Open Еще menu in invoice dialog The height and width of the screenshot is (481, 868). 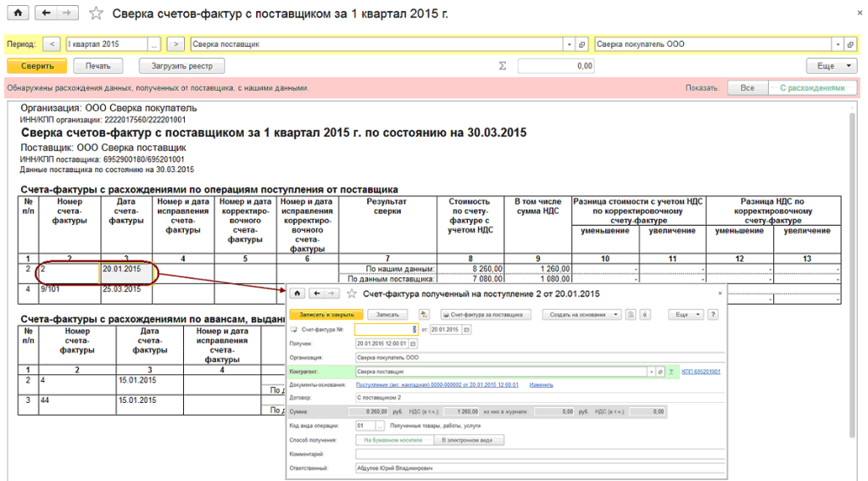(x=685, y=314)
